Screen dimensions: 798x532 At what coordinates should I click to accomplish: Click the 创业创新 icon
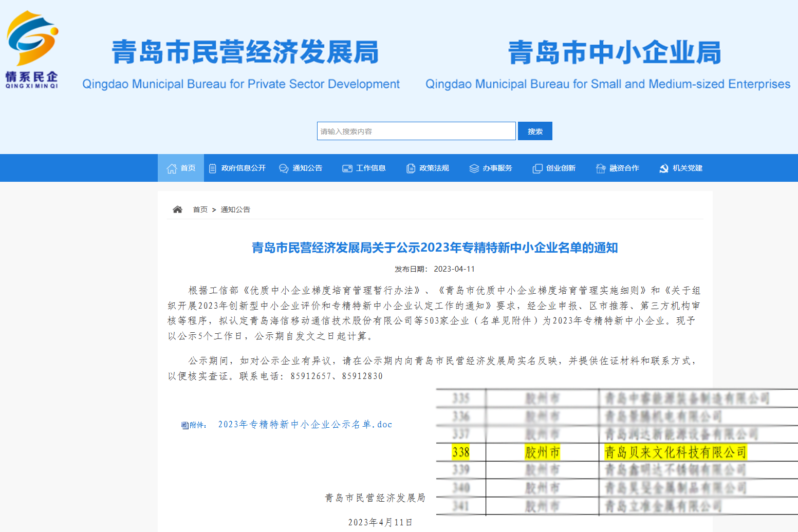click(537, 168)
